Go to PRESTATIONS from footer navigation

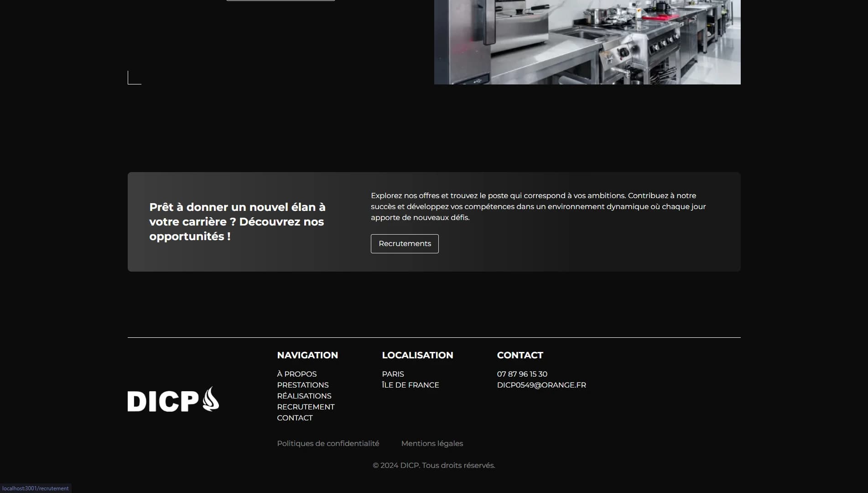click(302, 385)
